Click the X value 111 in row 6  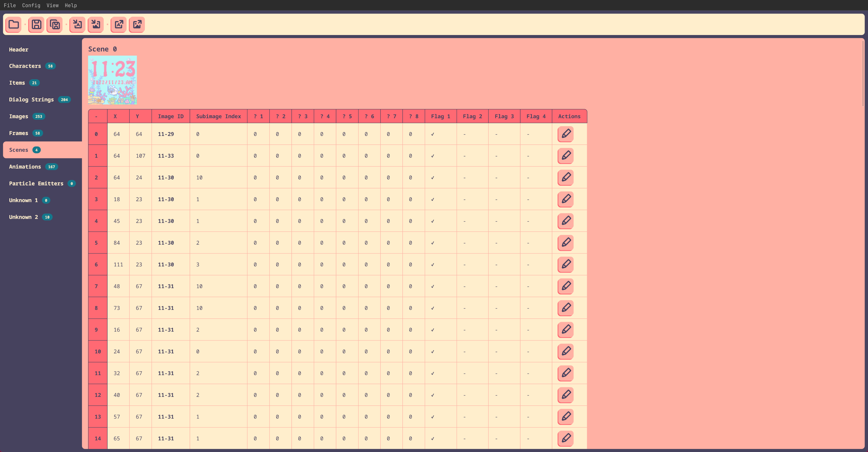tap(118, 265)
